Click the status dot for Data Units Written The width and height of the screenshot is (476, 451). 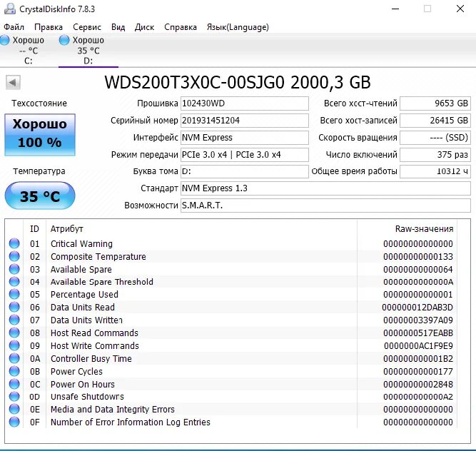point(14,320)
